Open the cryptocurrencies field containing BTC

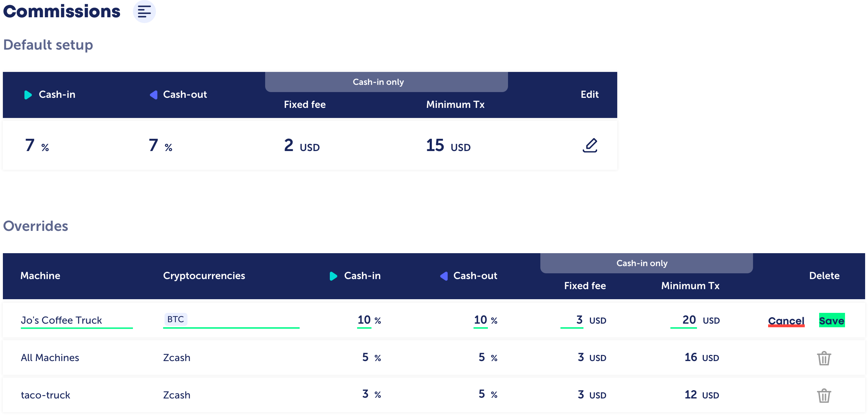244,320
